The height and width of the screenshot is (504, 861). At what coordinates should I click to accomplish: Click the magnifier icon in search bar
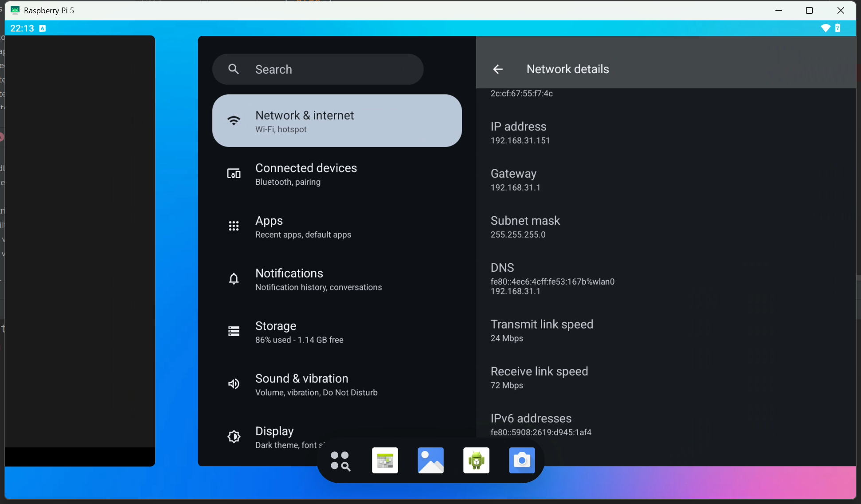point(234,69)
